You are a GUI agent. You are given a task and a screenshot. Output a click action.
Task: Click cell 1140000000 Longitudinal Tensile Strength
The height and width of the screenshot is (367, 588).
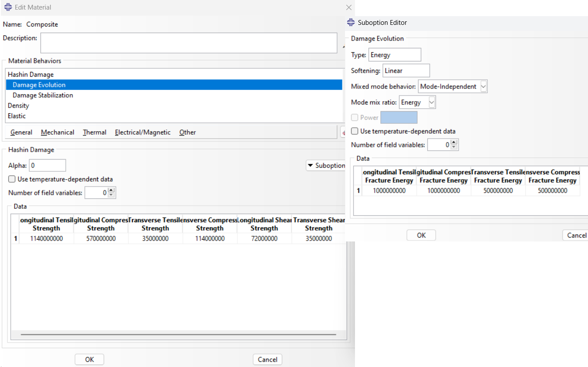pyautogui.click(x=47, y=238)
